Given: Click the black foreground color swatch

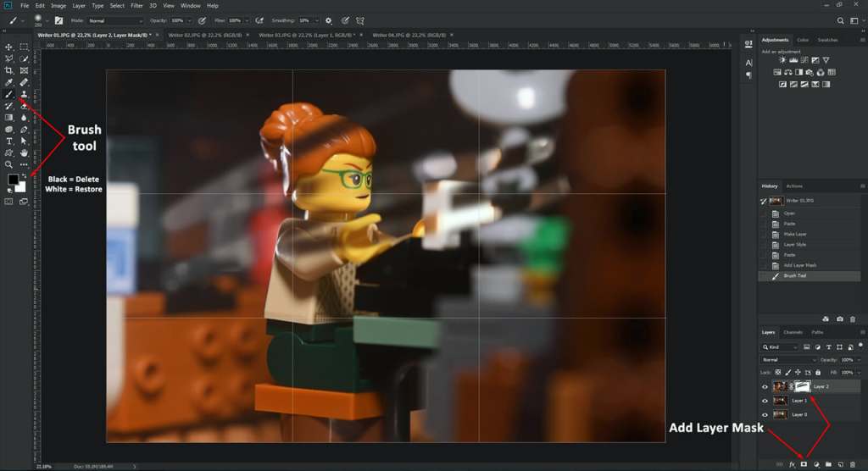Looking at the screenshot, I should tap(12, 179).
